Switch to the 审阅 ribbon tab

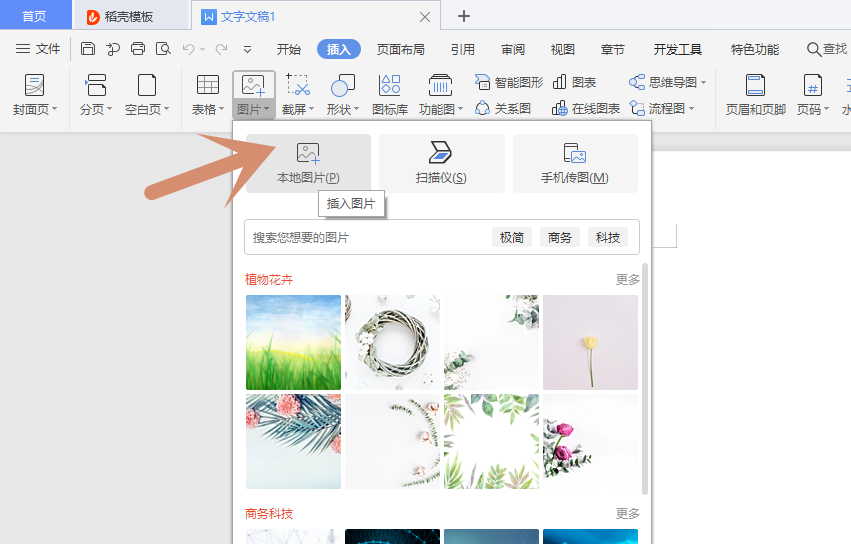(513, 49)
